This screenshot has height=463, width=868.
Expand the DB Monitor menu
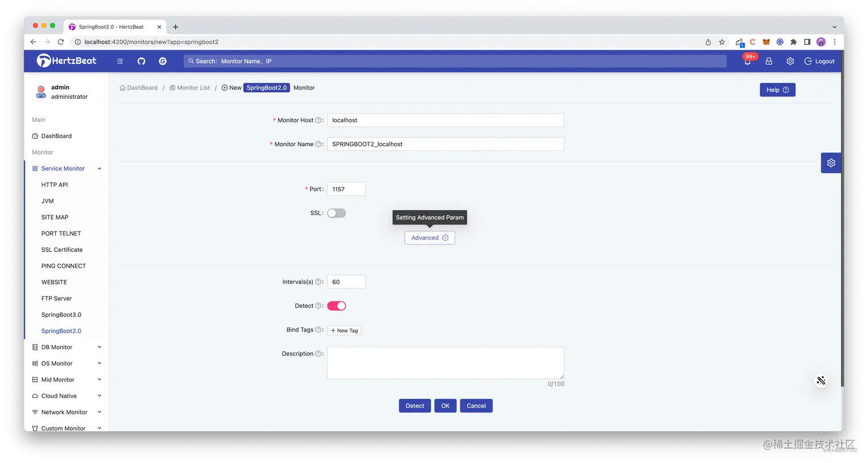66,347
